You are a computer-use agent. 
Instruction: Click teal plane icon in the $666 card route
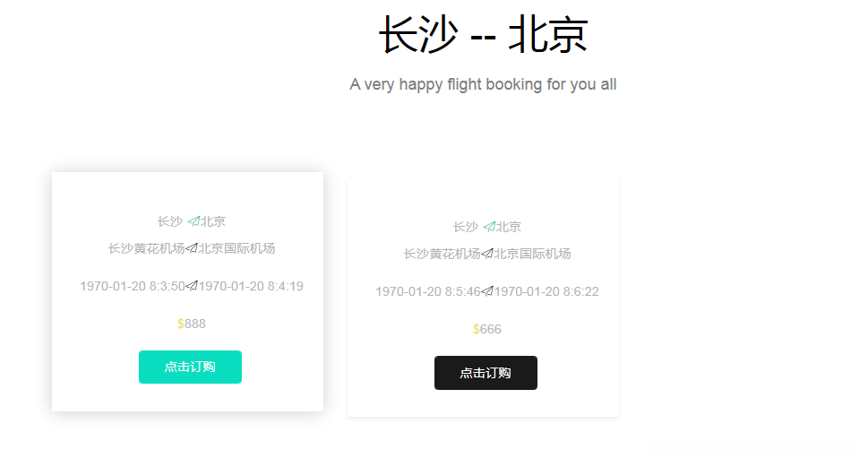489,227
